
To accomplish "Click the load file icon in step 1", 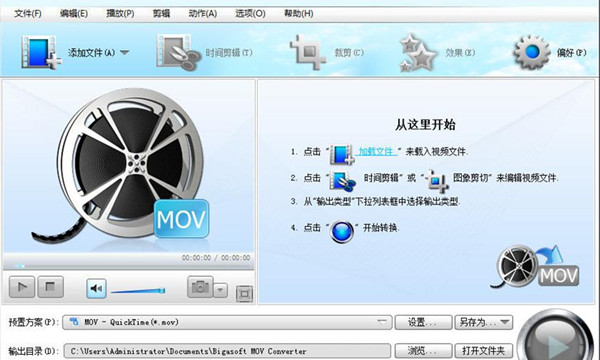I will click(342, 154).
